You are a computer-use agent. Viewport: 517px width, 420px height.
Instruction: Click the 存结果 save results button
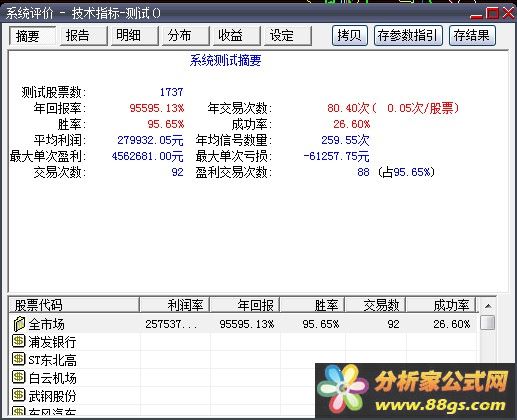click(472, 35)
